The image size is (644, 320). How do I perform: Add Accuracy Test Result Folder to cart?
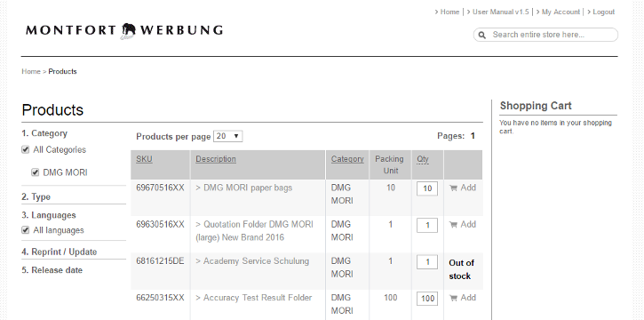(x=463, y=298)
